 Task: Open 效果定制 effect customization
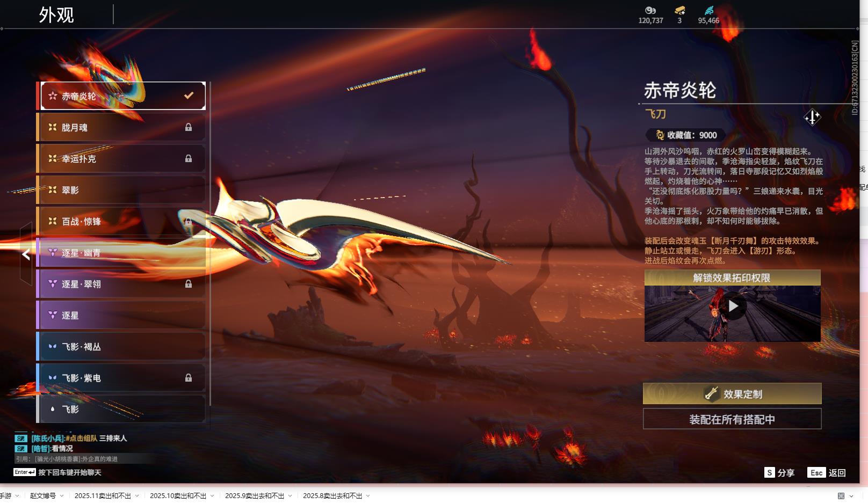point(732,394)
